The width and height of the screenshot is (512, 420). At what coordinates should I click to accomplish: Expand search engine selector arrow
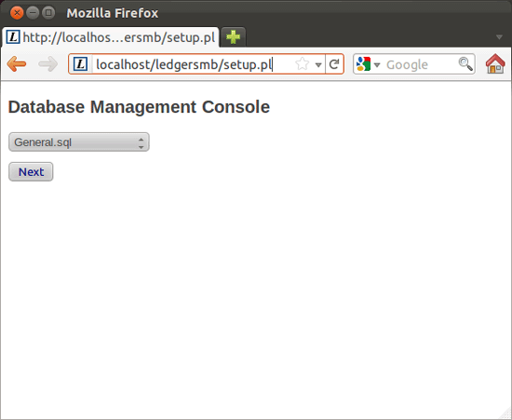click(x=377, y=65)
